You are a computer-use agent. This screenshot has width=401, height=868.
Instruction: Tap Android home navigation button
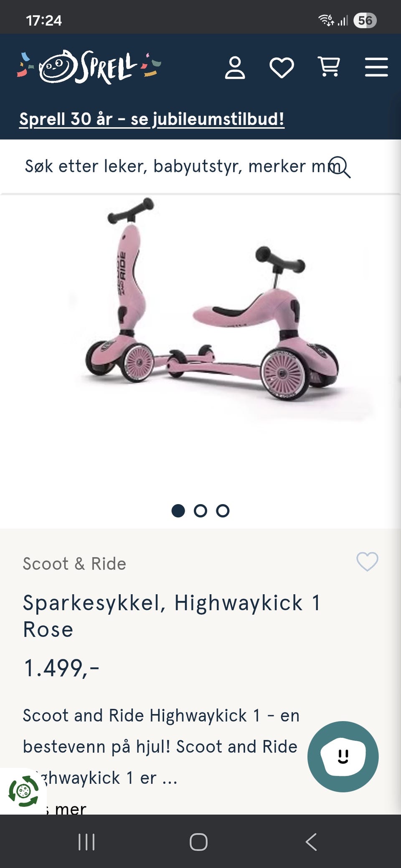[x=198, y=842]
